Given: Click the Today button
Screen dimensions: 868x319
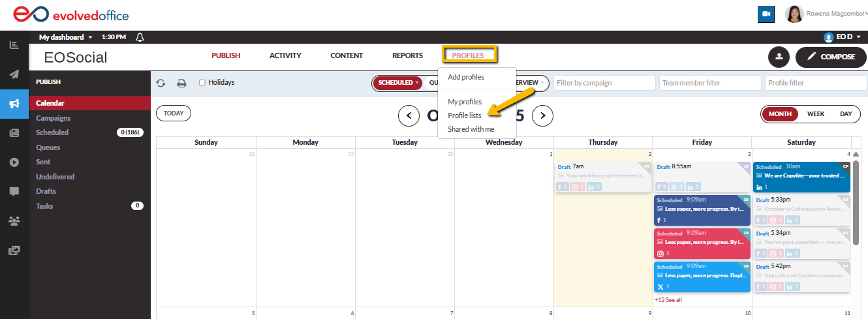Looking at the screenshot, I should click(x=174, y=113).
